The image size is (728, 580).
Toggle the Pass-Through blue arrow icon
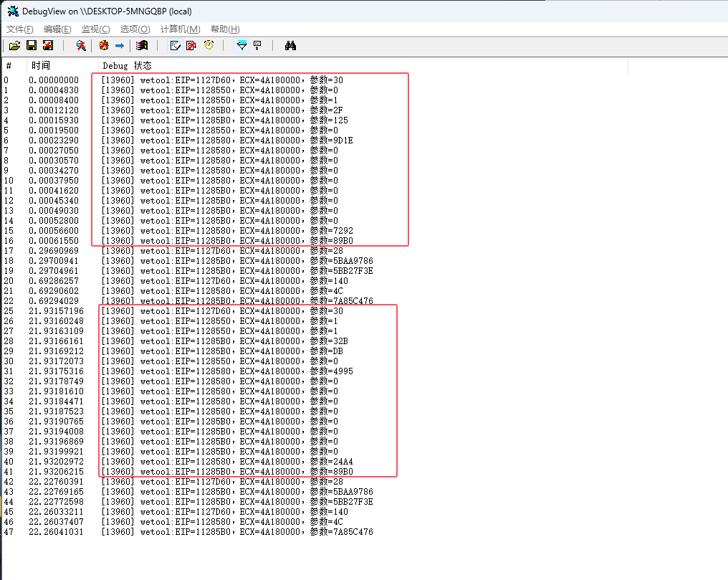tap(120, 45)
